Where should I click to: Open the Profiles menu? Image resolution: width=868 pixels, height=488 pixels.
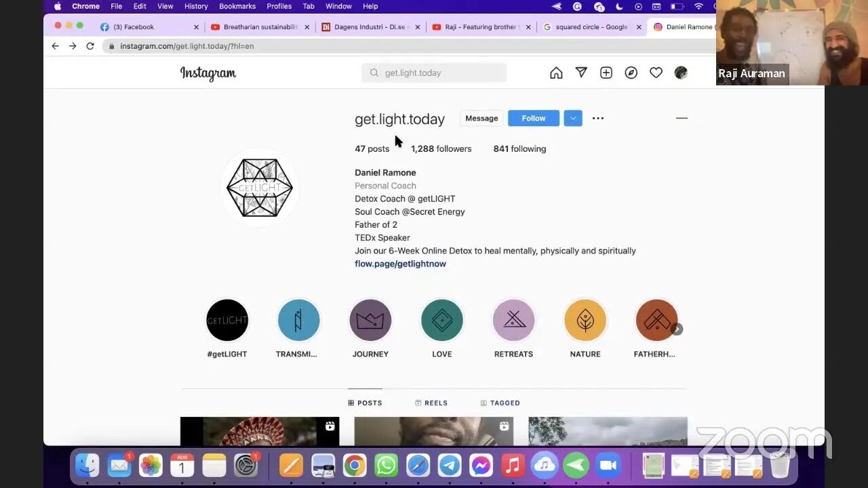(279, 6)
